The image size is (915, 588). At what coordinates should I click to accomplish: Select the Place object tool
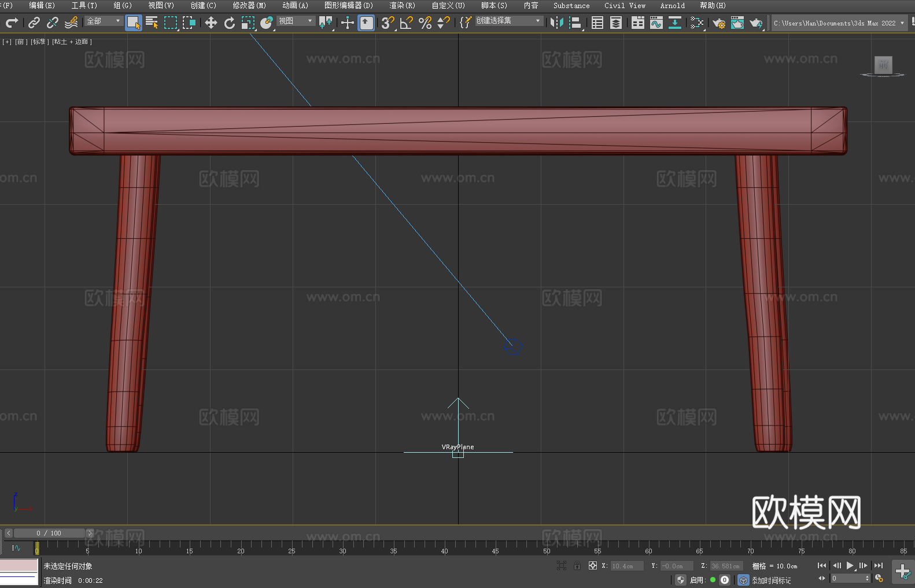(267, 23)
